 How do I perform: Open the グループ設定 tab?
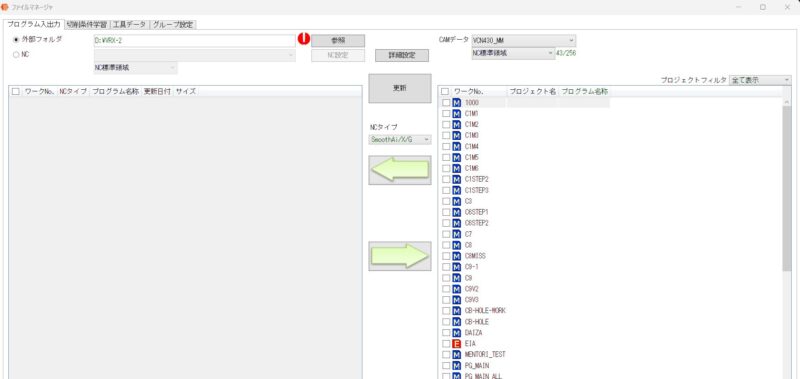[173, 24]
